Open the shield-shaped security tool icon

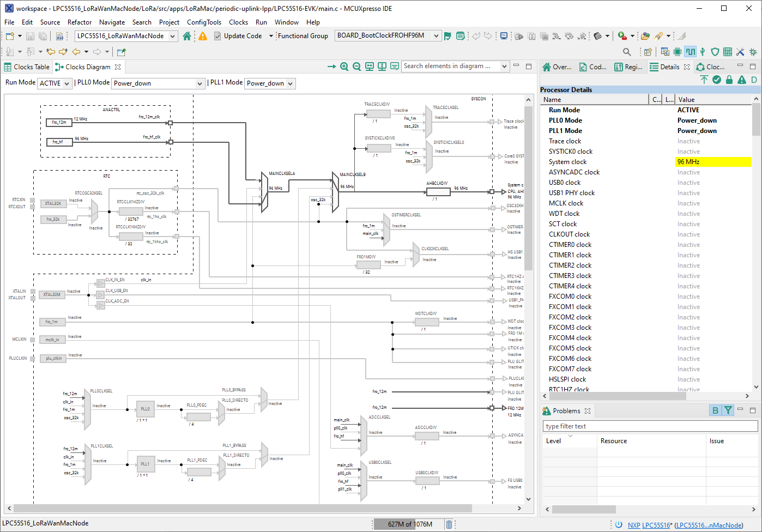[x=715, y=52]
